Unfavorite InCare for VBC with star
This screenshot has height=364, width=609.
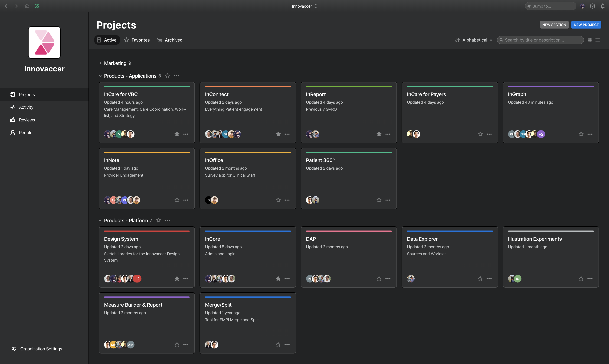point(177,134)
